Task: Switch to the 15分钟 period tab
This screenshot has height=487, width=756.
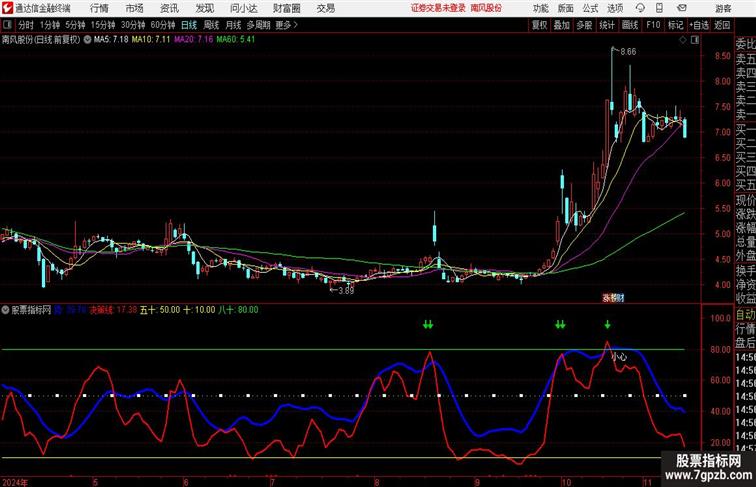Action: point(103,25)
